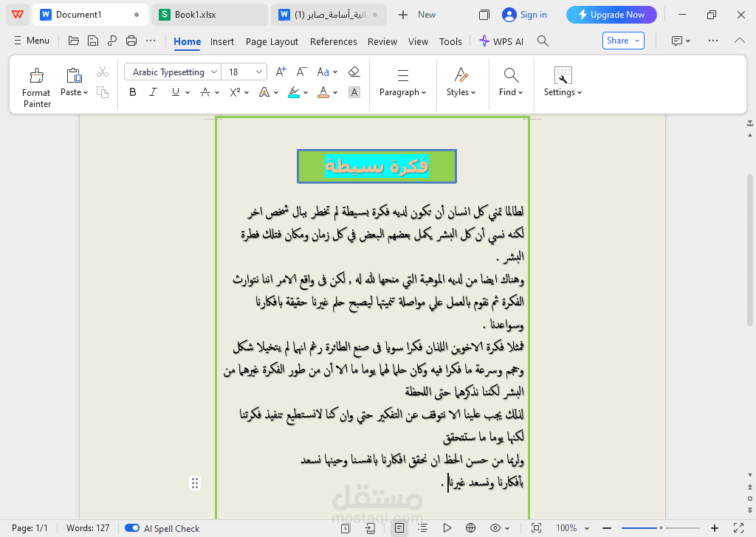Click the Print icon
This screenshot has height=537, width=756.
coord(131,41)
